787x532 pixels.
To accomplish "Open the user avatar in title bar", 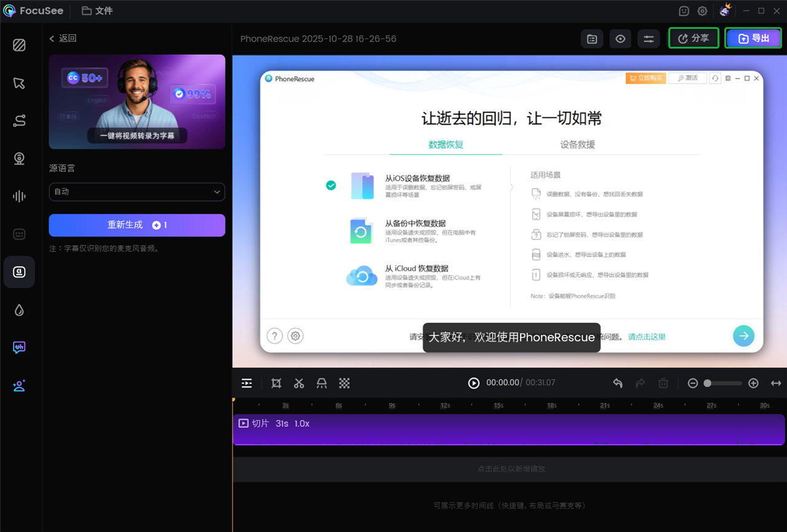I will (725, 10).
